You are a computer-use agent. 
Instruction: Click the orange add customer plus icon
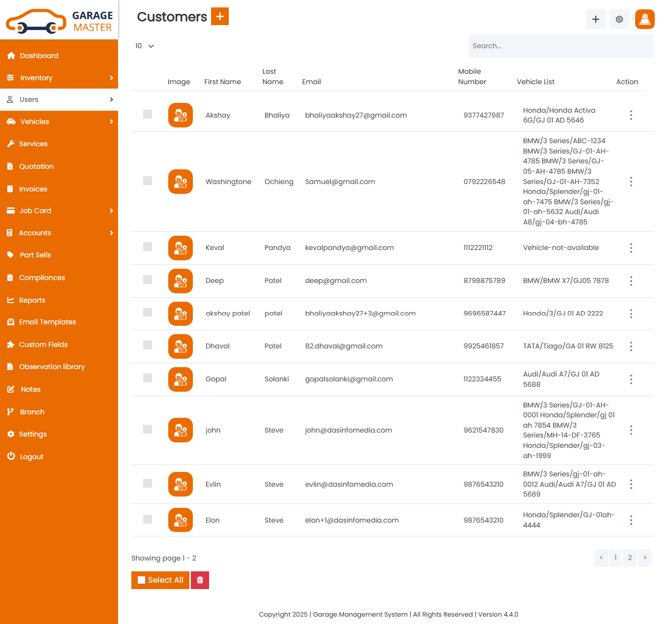click(x=219, y=16)
